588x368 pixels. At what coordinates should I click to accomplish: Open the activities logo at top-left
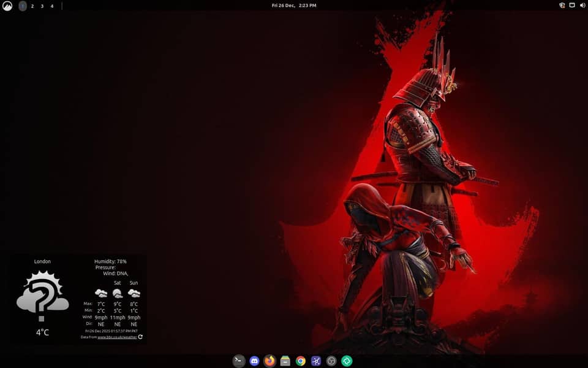7,6
